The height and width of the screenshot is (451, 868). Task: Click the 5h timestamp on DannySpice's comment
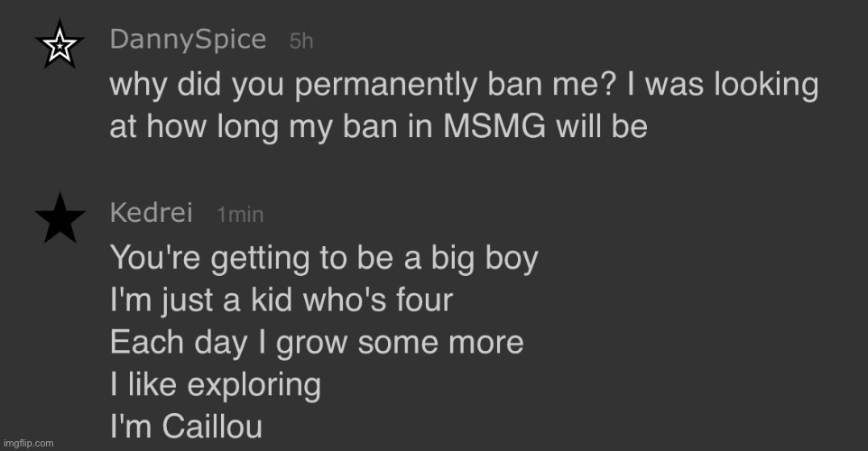click(301, 41)
